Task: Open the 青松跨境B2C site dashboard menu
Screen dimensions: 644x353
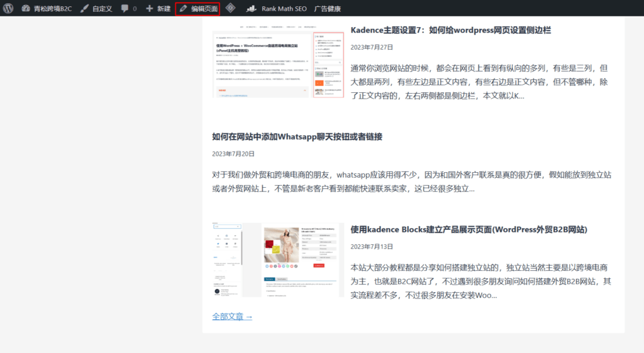Action: click(x=47, y=9)
